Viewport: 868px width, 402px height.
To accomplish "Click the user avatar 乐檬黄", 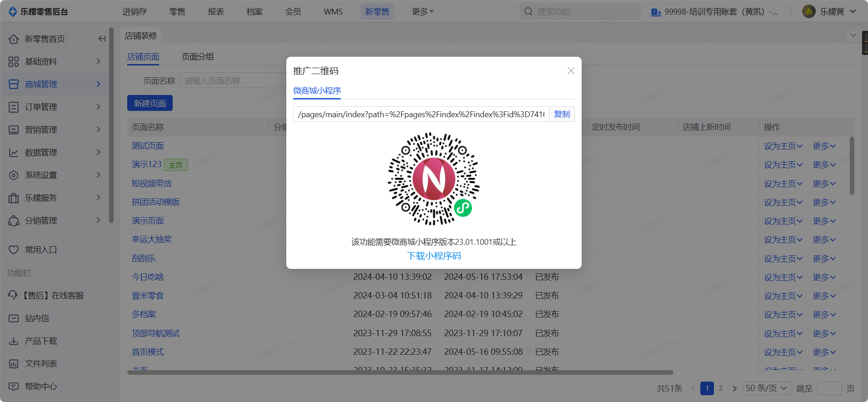I will click(x=809, y=12).
